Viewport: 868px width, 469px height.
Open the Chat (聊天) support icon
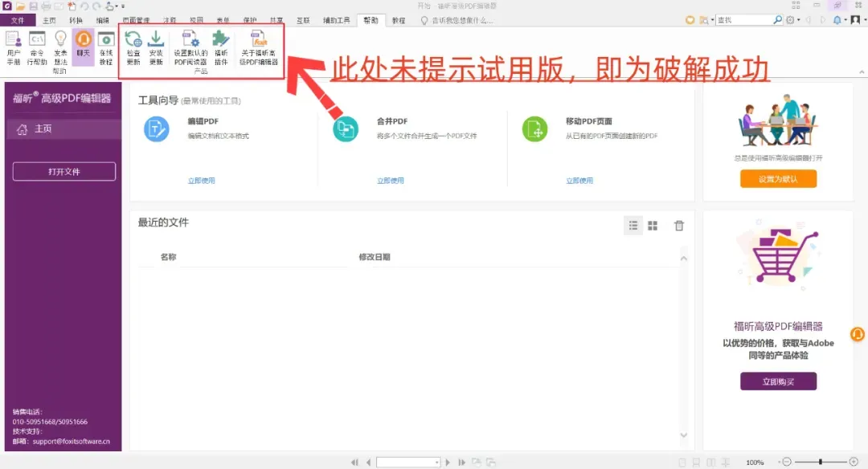pos(83,47)
